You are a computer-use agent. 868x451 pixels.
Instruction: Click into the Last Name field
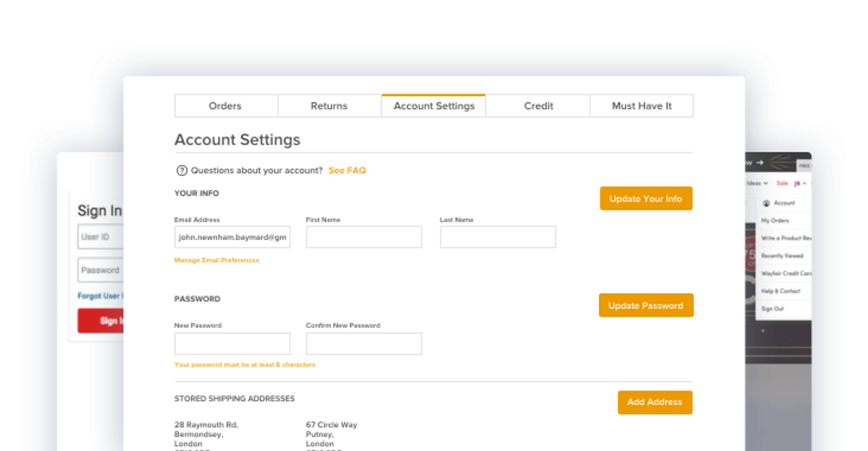point(498,237)
